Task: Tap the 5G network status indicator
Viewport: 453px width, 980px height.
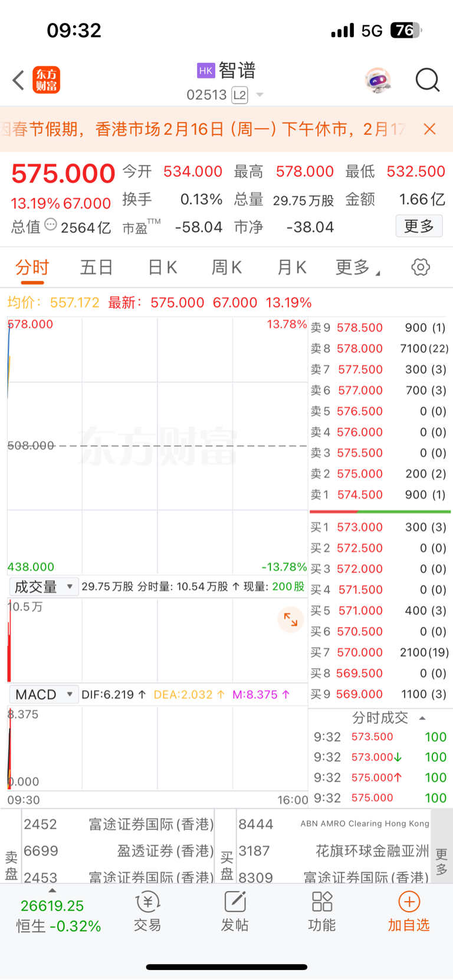Action: 372,31
